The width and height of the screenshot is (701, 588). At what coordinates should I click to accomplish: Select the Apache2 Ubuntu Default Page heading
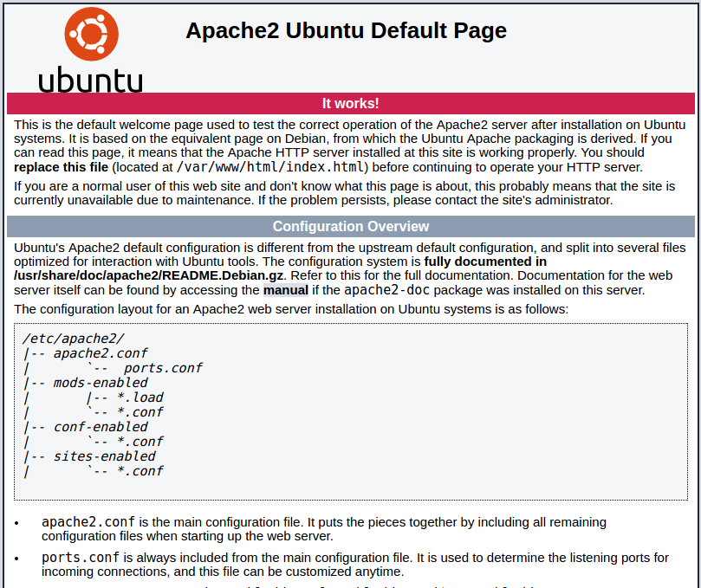(346, 31)
